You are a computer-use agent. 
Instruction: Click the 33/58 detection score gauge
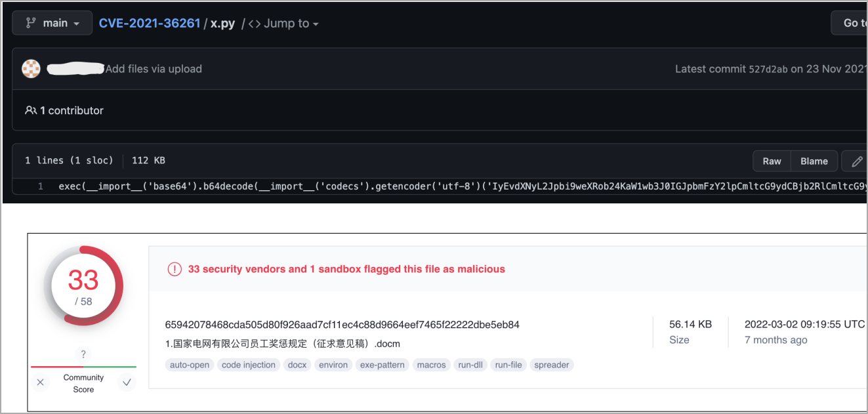(x=83, y=285)
